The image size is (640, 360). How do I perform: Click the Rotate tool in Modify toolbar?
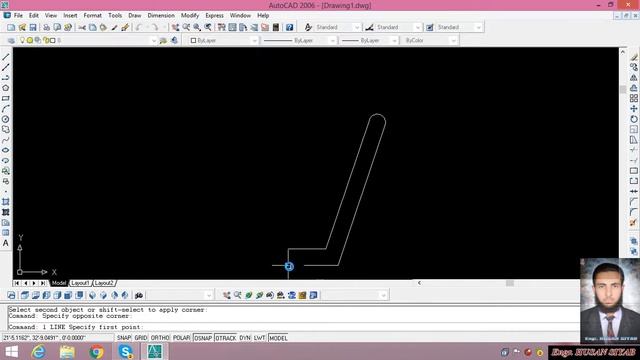633,119
